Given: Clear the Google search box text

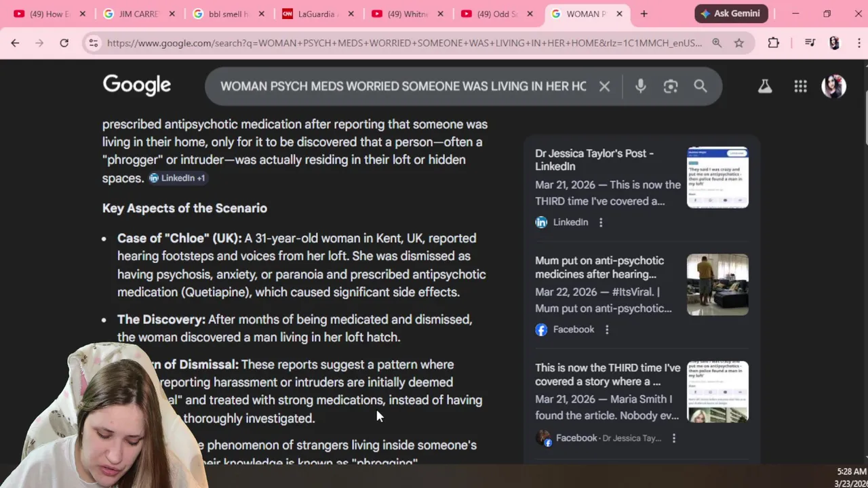Looking at the screenshot, I should point(604,86).
